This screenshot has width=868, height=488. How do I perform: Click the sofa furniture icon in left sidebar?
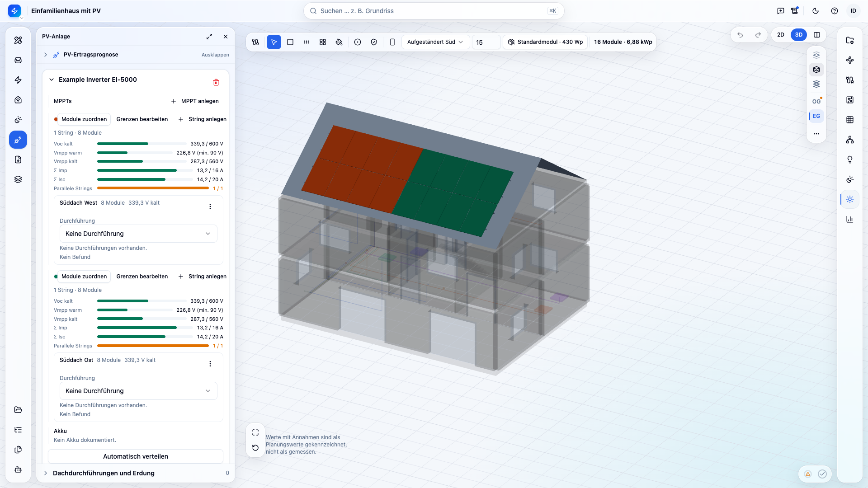pyautogui.click(x=18, y=60)
